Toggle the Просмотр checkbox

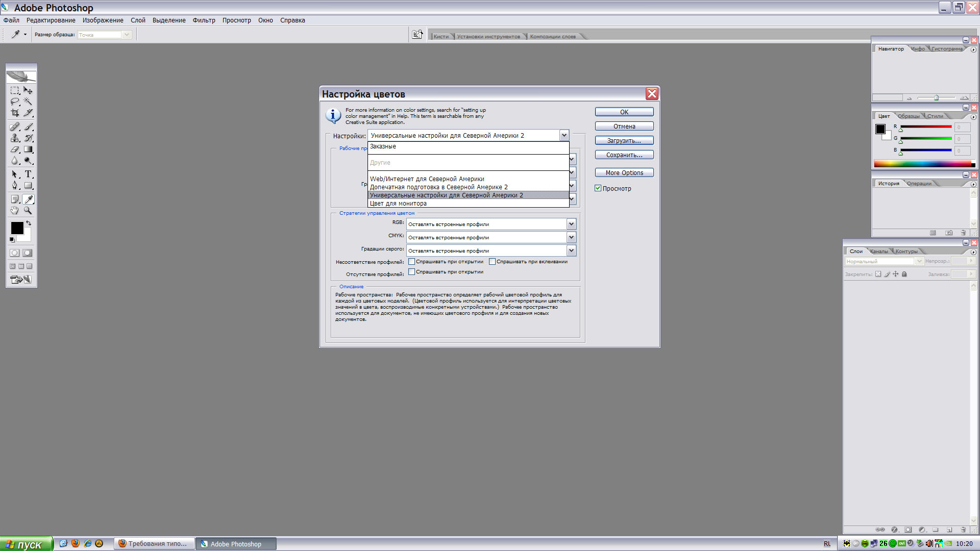(598, 188)
